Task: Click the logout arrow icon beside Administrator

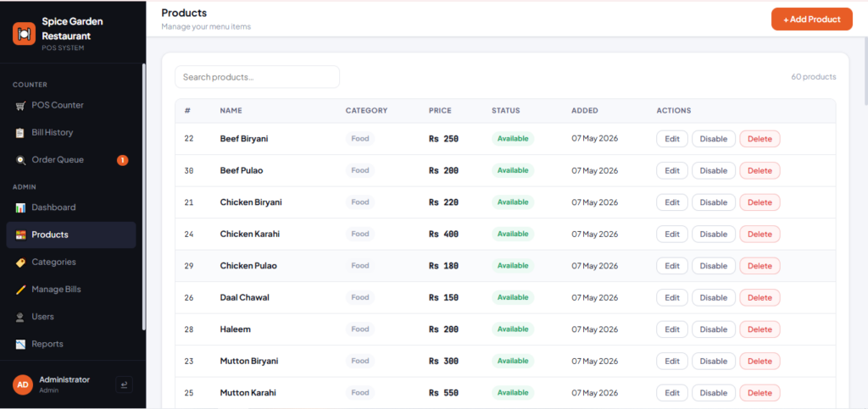Action: click(x=124, y=384)
